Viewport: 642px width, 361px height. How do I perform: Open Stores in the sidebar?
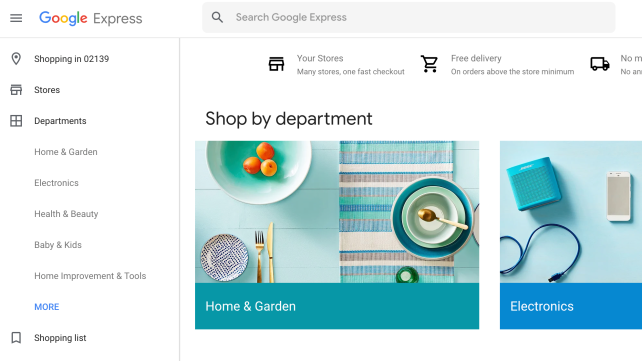[x=47, y=90]
